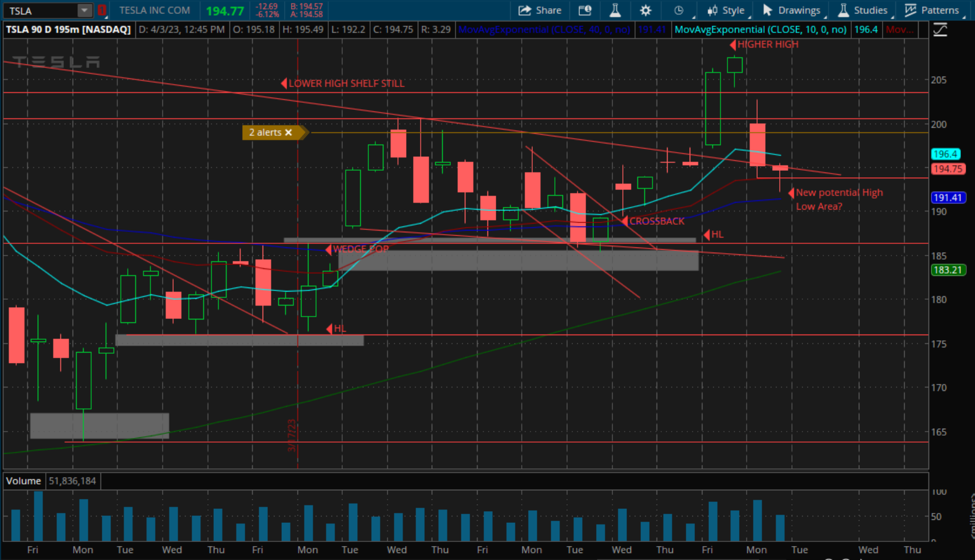The height and width of the screenshot is (560, 975).
Task: Click the MovAvgExponential 40 study label
Action: 544,30
